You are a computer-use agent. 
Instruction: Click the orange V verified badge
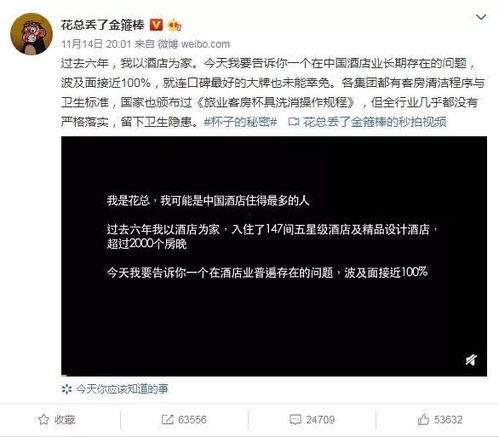click(x=156, y=25)
